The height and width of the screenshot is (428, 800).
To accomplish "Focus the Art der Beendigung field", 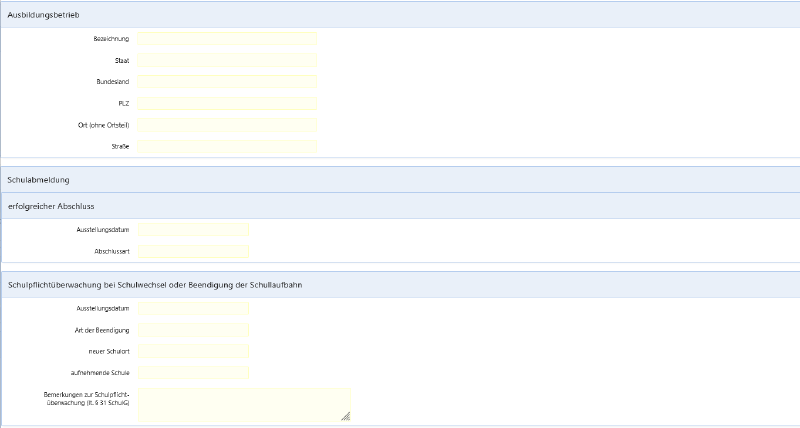I will pyautogui.click(x=193, y=329).
